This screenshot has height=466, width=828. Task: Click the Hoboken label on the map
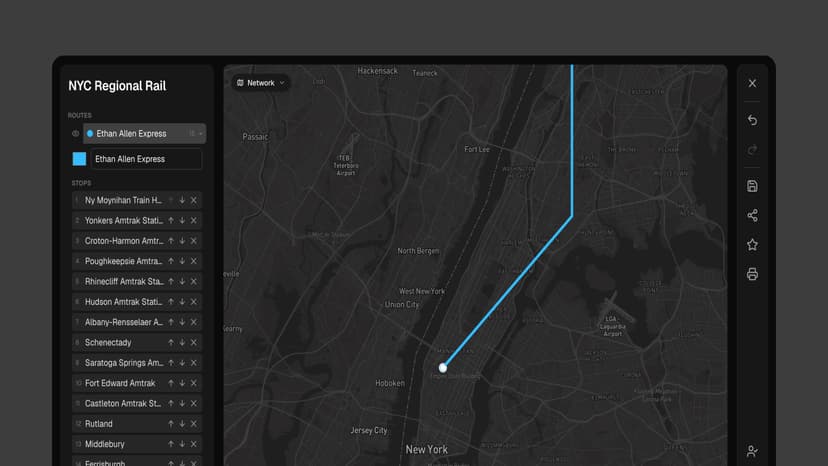coord(390,383)
